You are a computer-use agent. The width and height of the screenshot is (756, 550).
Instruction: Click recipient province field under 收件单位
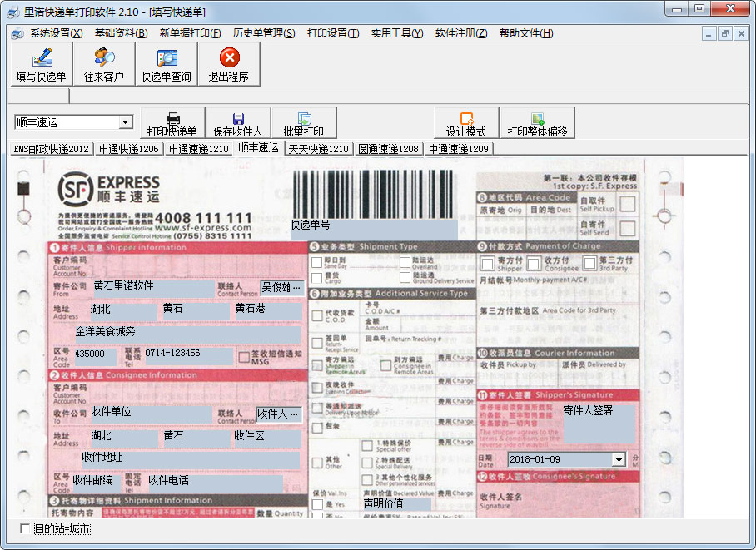coord(124,438)
